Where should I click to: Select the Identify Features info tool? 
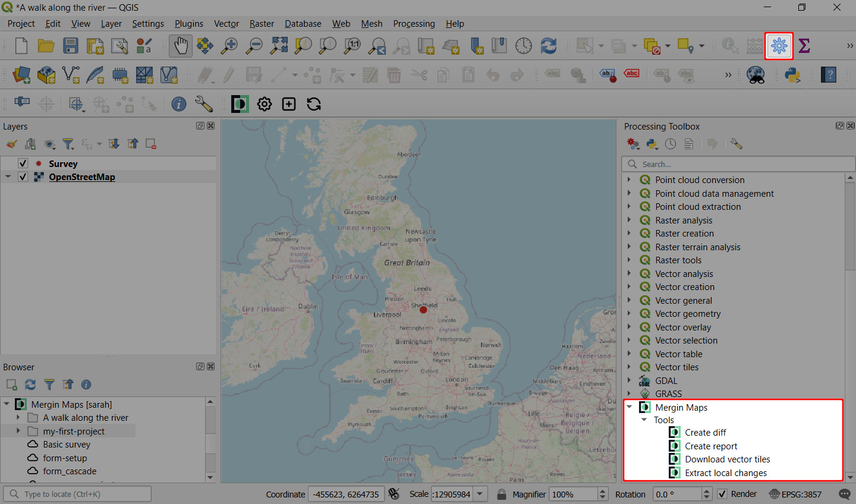pos(178,104)
